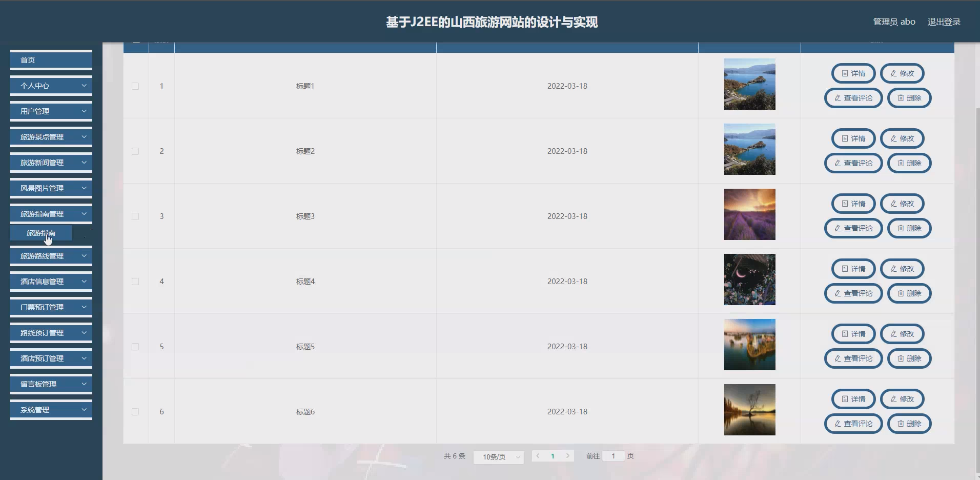Edit entry 标题4

click(x=902, y=269)
